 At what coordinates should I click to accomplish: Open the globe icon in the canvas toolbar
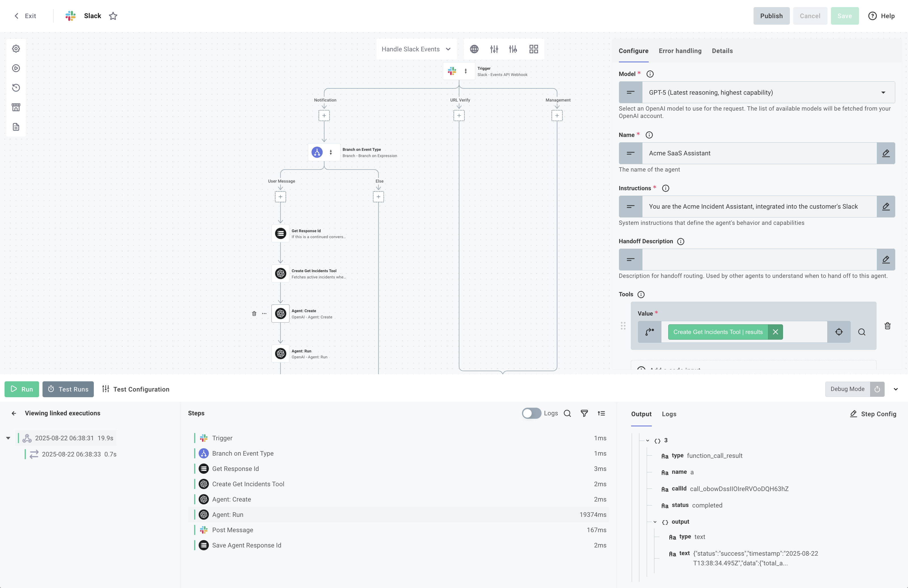pos(474,49)
